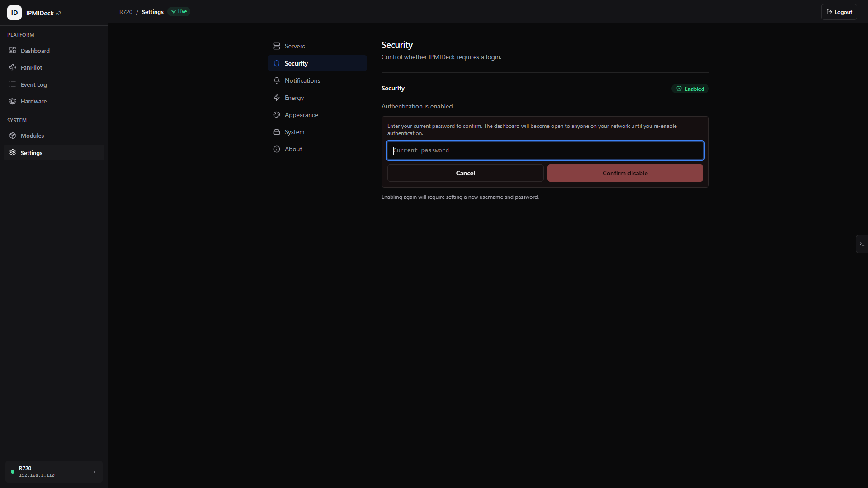The image size is (868, 488).
Task: Click the Servers stack icon
Action: tap(277, 46)
